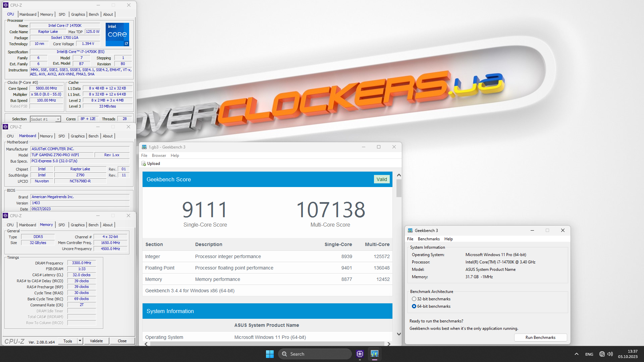Open the Graphics tab in CPU-Z Memory window
644x362 pixels.
(78, 225)
